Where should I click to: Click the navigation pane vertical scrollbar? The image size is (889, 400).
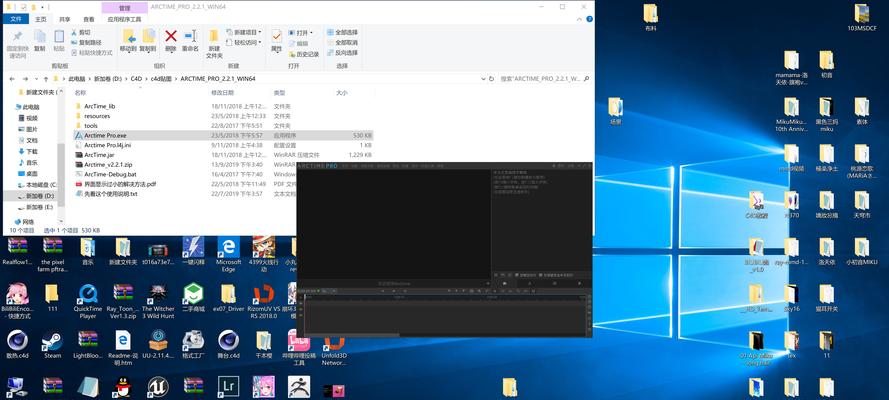click(x=60, y=173)
